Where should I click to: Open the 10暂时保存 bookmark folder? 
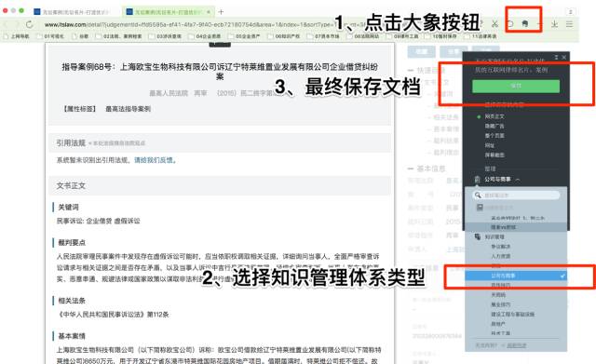click(440, 36)
